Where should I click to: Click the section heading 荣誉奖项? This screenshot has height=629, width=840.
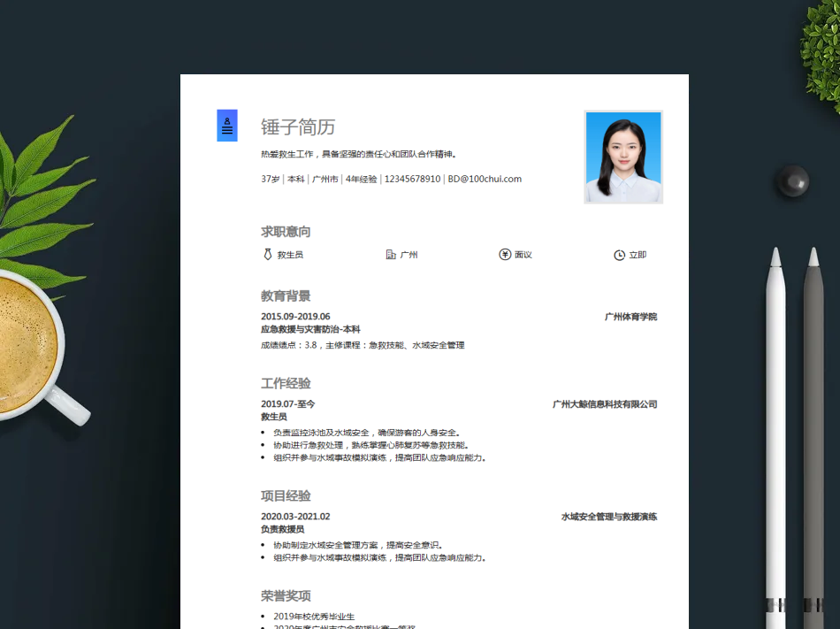(x=286, y=595)
